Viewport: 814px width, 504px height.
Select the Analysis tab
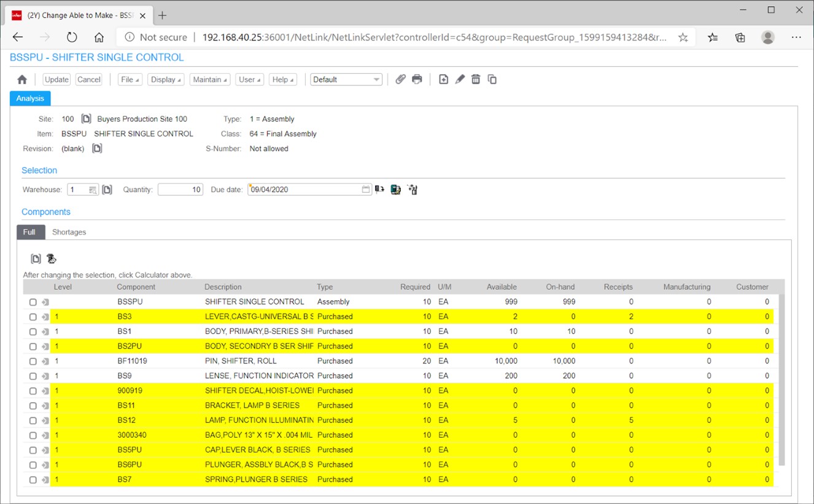coord(30,98)
